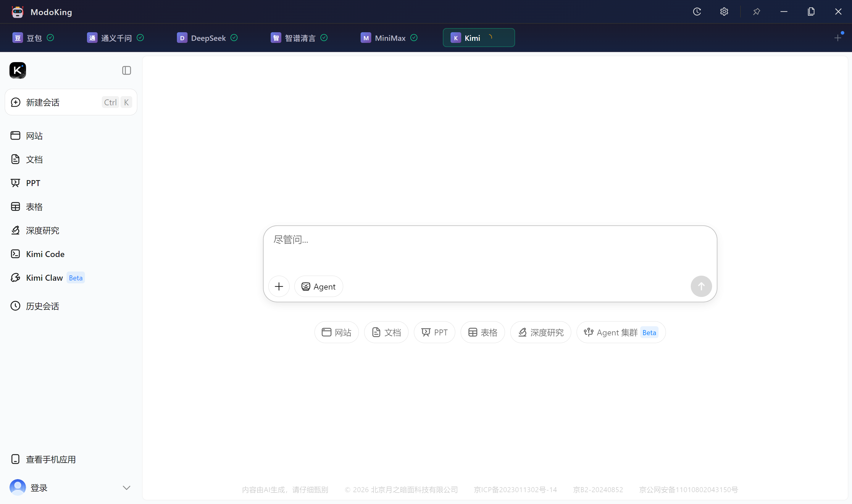Close the ModoKing window

click(838, 12)
